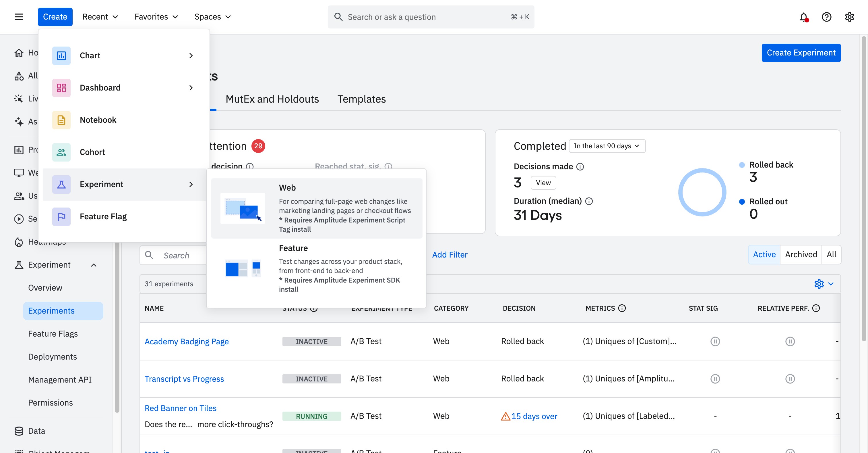The width and height of the screenshot is (868, 453).
Task: Click the hamburger menu icon
Action: 19,17
